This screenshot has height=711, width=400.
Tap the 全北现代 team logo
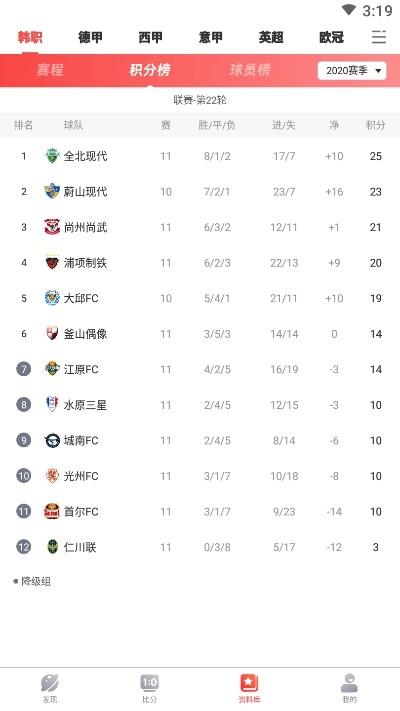[x=52, y=156]
